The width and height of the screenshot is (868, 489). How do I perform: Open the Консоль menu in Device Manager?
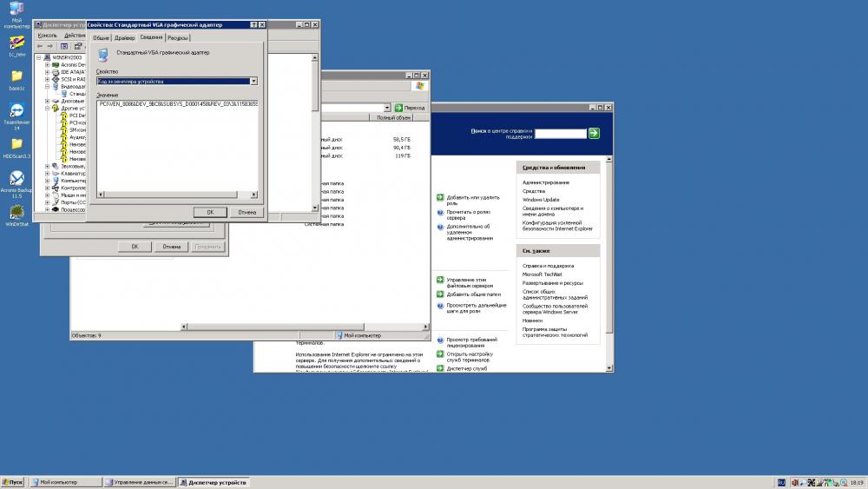(x=48, y=36)
